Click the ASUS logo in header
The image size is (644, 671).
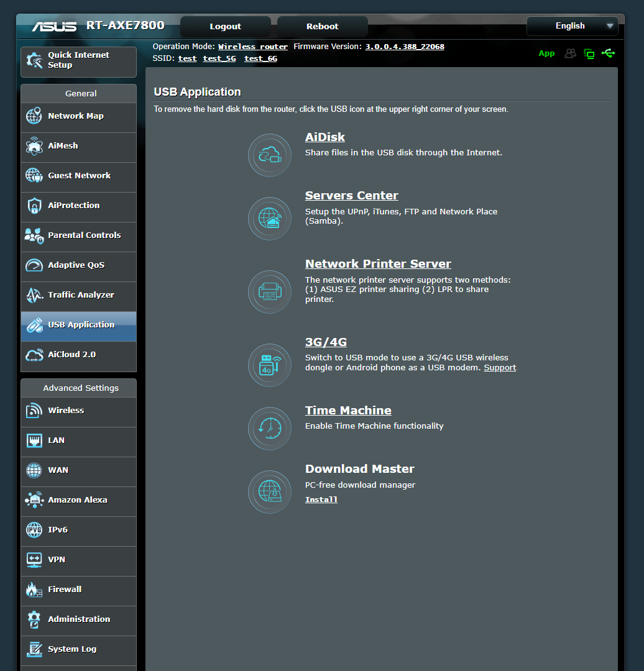coord(54,27)
